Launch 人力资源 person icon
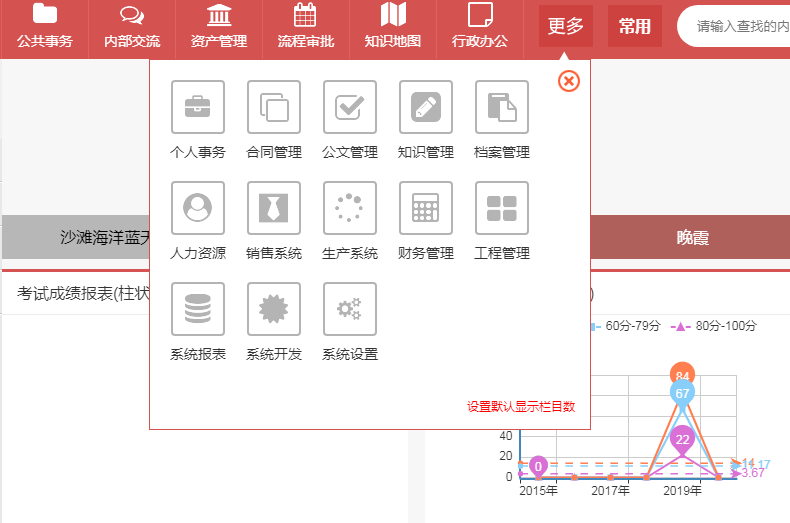Viewport: 790px width, 523px height. click(x=198, y=208)
